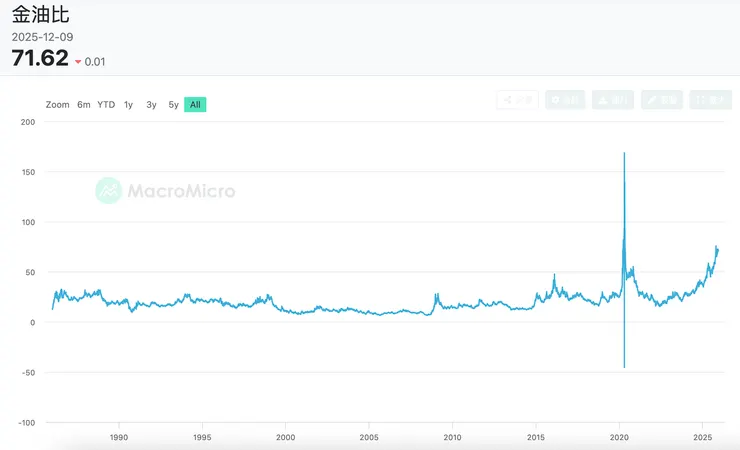Click the download icon button

[613, 100]
